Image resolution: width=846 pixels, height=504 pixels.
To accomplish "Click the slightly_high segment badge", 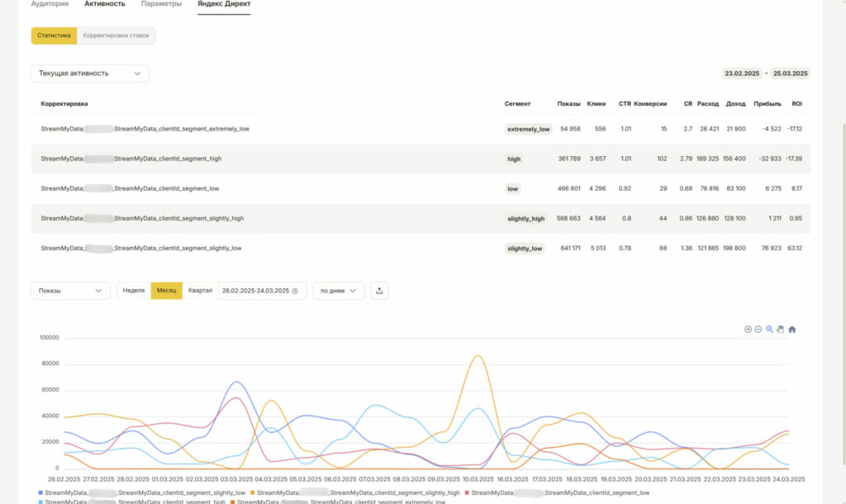I will coord(526,219).
